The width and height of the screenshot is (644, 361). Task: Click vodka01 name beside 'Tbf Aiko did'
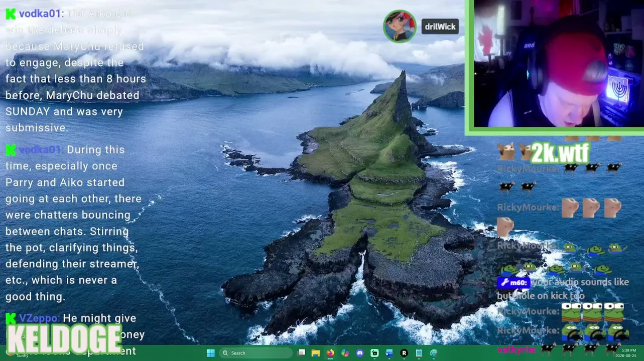point(40,14)
